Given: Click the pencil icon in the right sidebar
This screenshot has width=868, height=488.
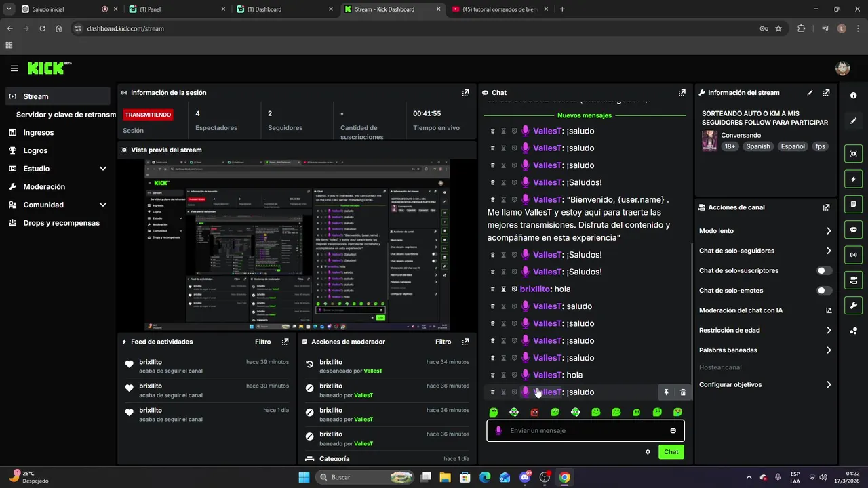Looking at the screenshot, I should tap(853, 121).
